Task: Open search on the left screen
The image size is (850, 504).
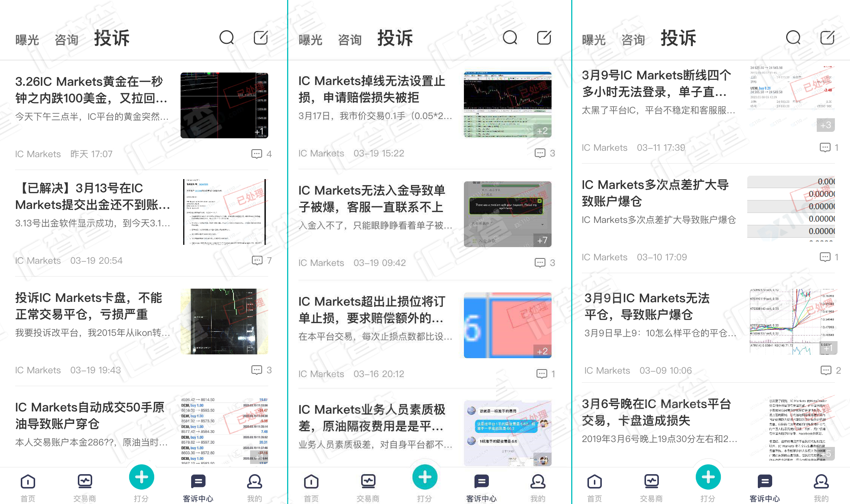Action: point(227,38)
